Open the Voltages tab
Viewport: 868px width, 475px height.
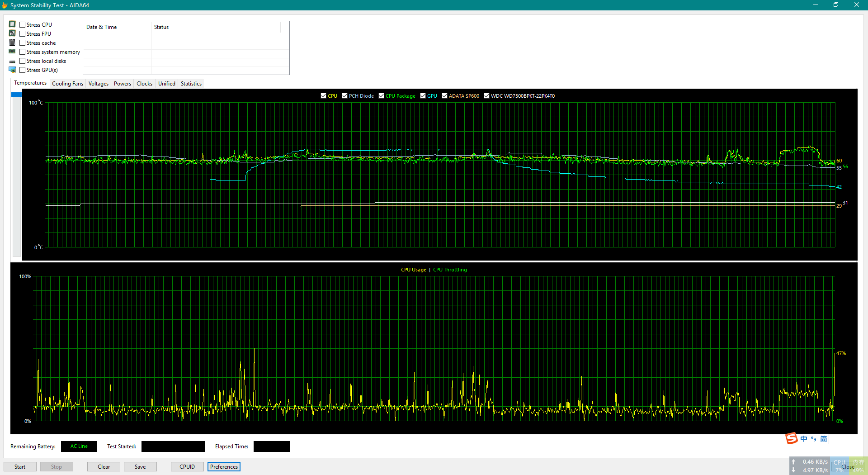(x=99, y=84)
